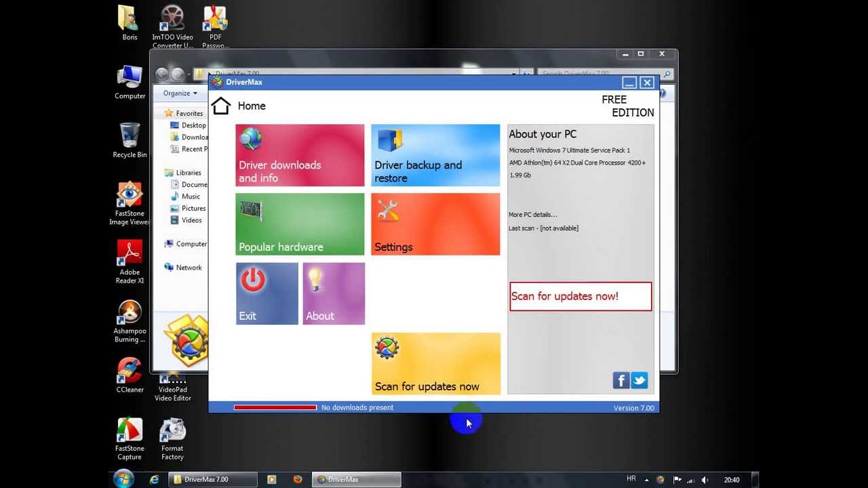
Task: Open the Popular hardware tile
Action: click(300, 224)
